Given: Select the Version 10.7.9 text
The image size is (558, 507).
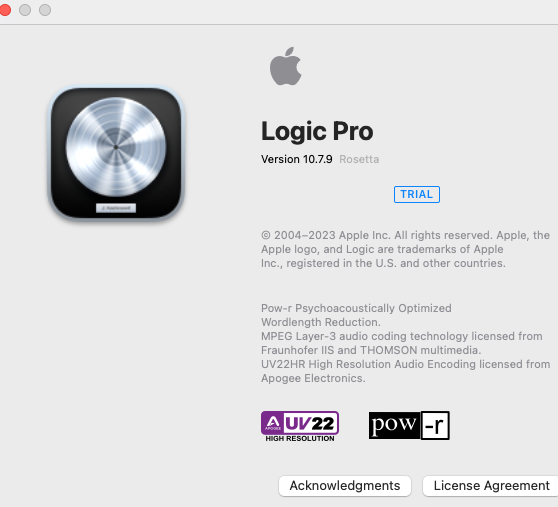Looking at the screenshot, I should pos(297,159).
